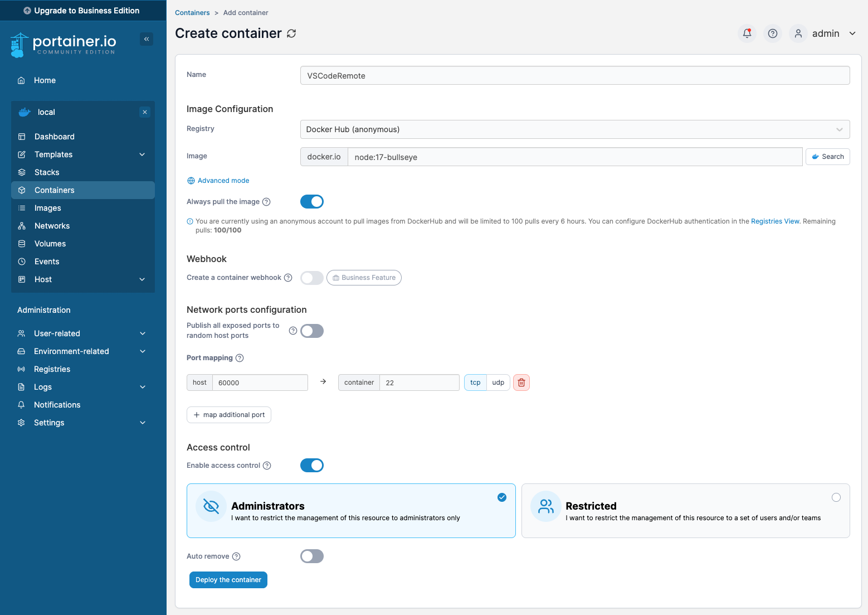The height and width of the screenshot is (615, 868).
Task: Open the Registry dropdown
Action: pos(575,129)
